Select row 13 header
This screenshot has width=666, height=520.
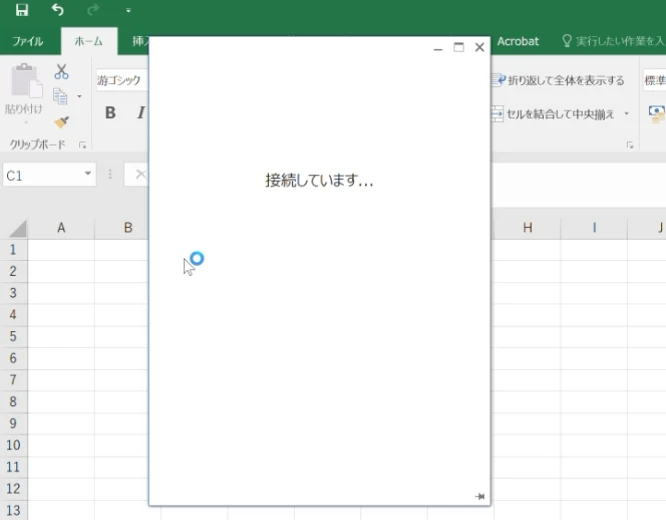point(13,510)
